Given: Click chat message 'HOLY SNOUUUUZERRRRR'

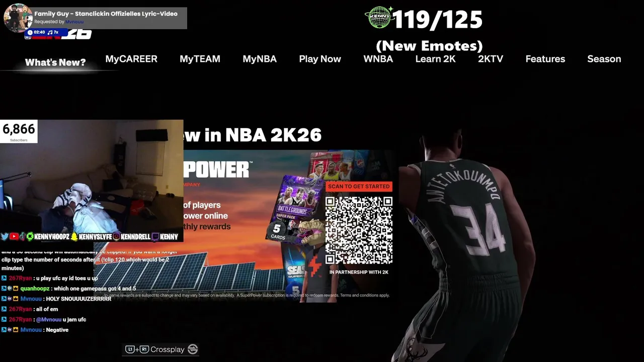Looking at the screenshot, I should point(78,299).
